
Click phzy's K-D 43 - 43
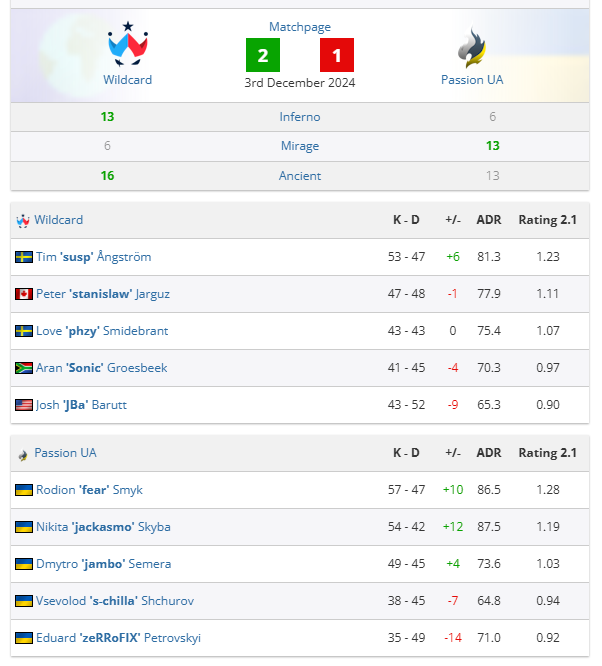tap(407, 331)
